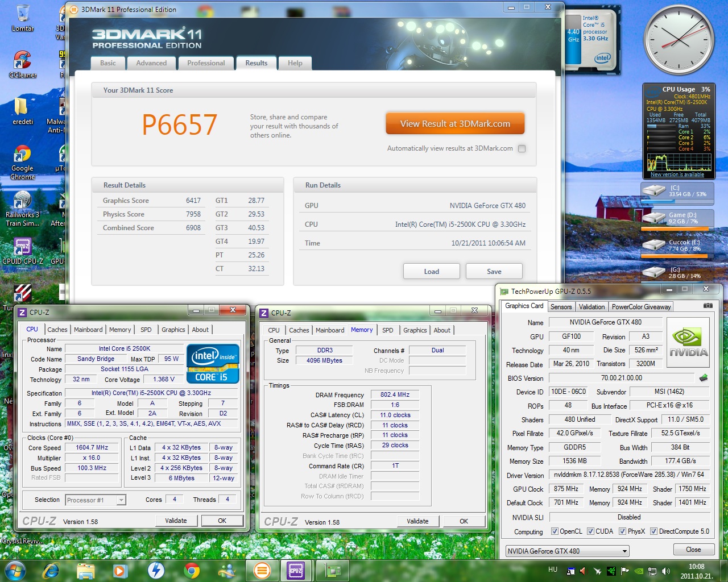This screenshot has height=582, width=728.
Task: Toggle the OpenCL checkbox in GPU-Z
Action: (x=555, y=531)
